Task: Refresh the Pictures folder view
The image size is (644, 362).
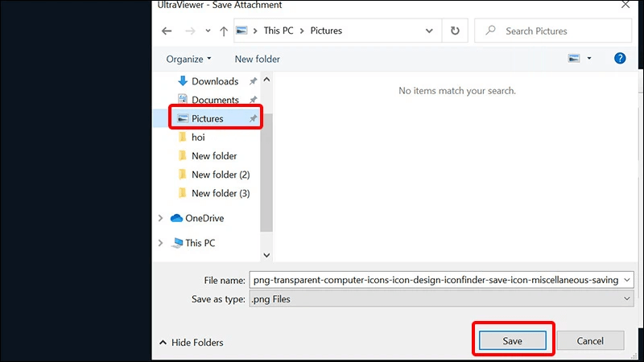Action: (455, 31)
